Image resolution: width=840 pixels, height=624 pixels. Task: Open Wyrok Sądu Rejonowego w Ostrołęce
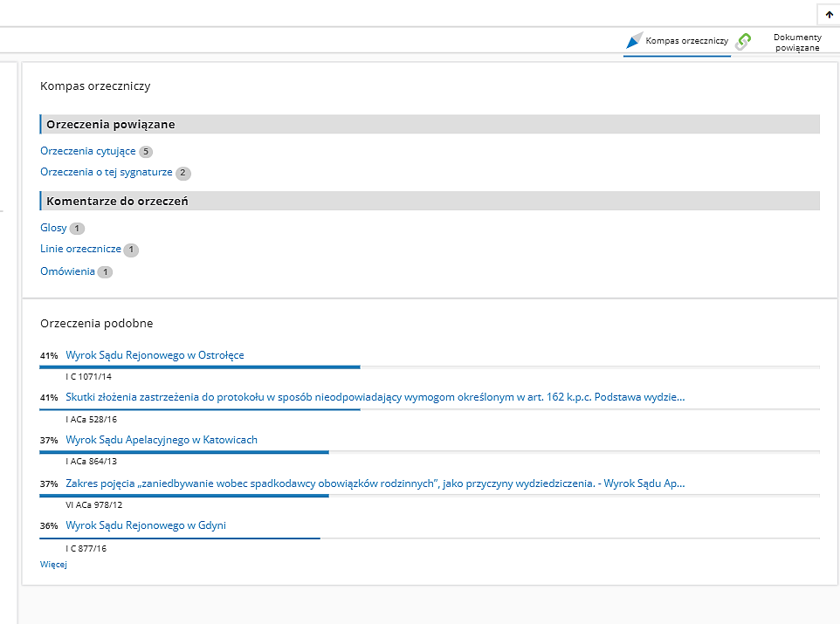[x=155, y=355]
